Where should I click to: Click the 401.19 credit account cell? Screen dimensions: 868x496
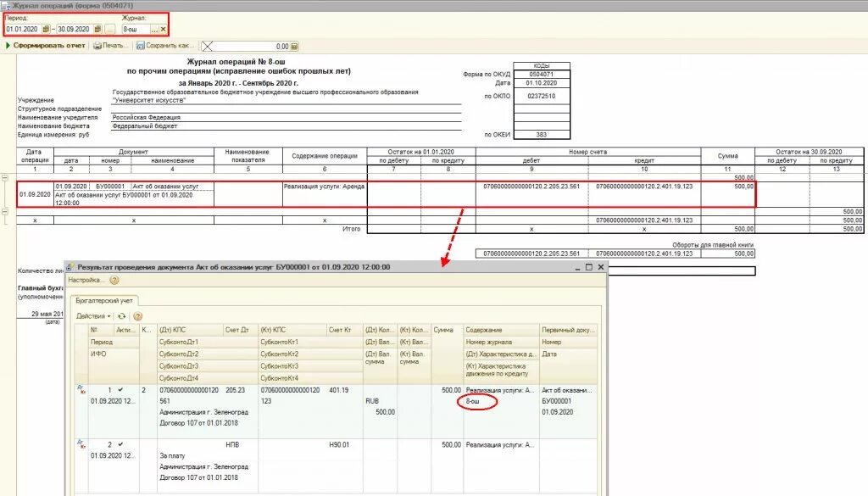coord(339,390)
